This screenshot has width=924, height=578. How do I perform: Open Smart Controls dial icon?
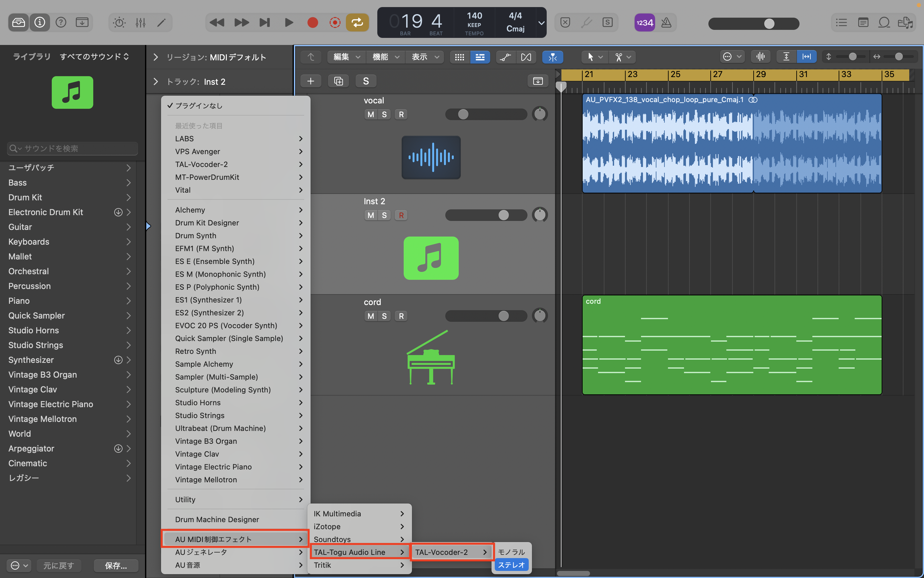click(x=119, y=22)
